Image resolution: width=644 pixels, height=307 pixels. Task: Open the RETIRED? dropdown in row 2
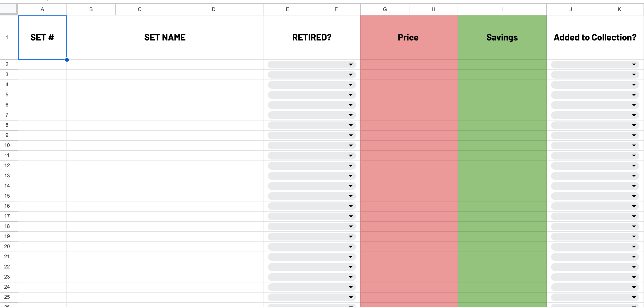point(350,65)
